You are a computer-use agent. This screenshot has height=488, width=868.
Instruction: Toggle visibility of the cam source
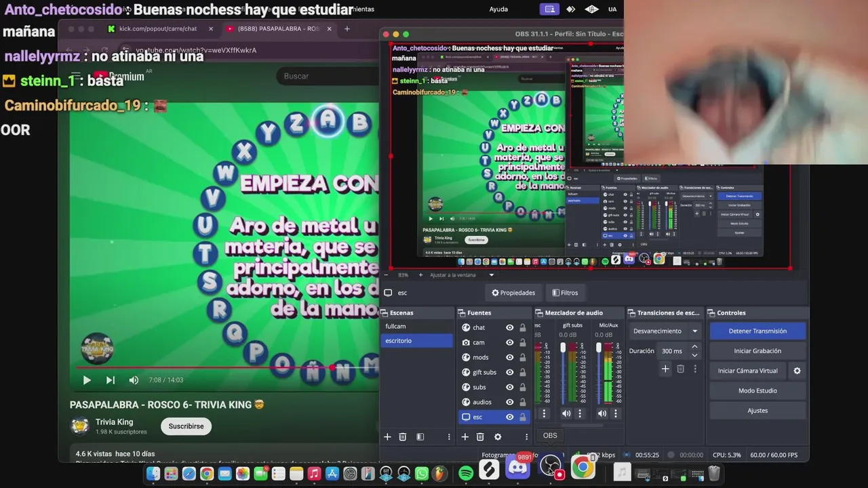coord(510,342)
